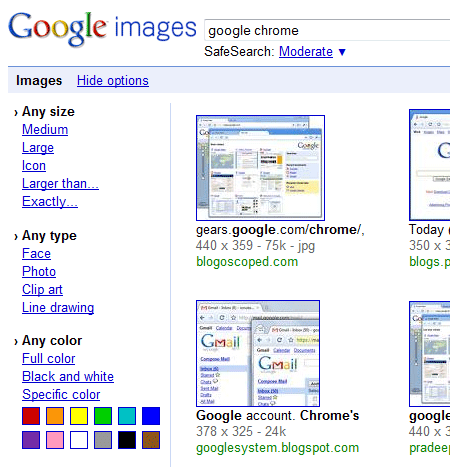This screenshot has width=450, height=473.
Task: Pick the black color swatch
Action: tap(127, 440)
